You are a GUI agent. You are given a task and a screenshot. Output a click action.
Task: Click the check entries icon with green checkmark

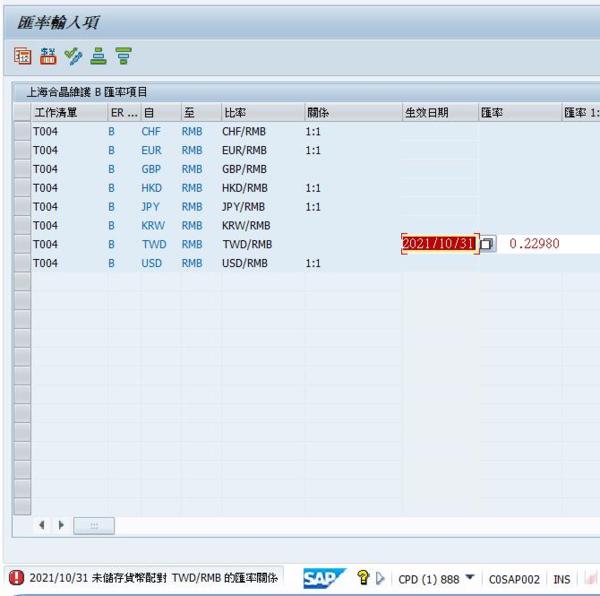click(x=73, y=57)
